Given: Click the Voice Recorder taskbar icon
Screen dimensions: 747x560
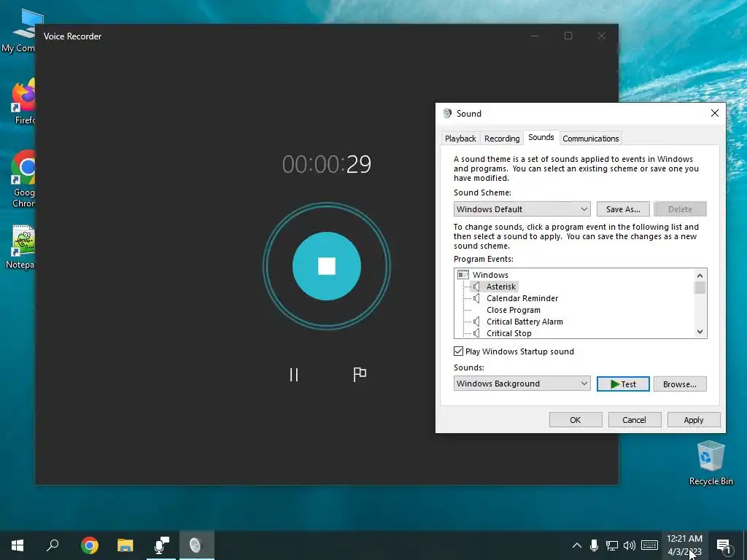Looking at the screenshot, I should pyautogui.click(x=161, y=545).
